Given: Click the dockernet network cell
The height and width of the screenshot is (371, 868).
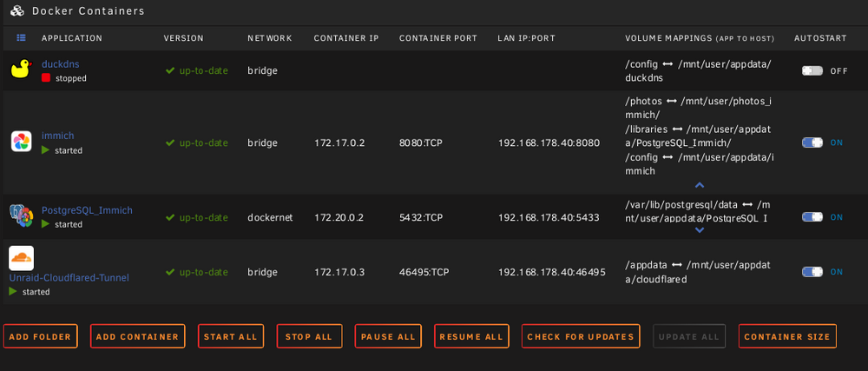Looking at the screenshot, I should click(x=270, y=217).
